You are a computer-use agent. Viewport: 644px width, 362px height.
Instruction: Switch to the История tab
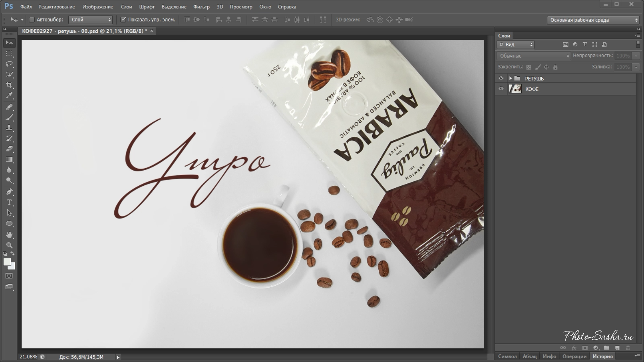click(x=602, y=356)
